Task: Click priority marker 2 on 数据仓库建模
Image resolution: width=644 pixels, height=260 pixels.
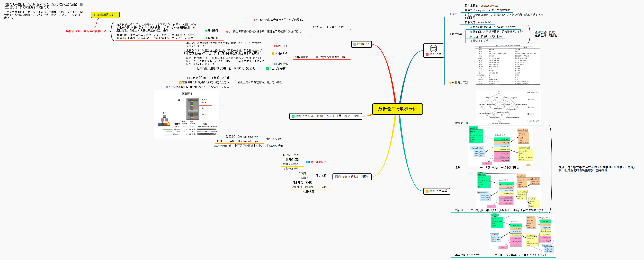Action: click(x=427, y=191)
